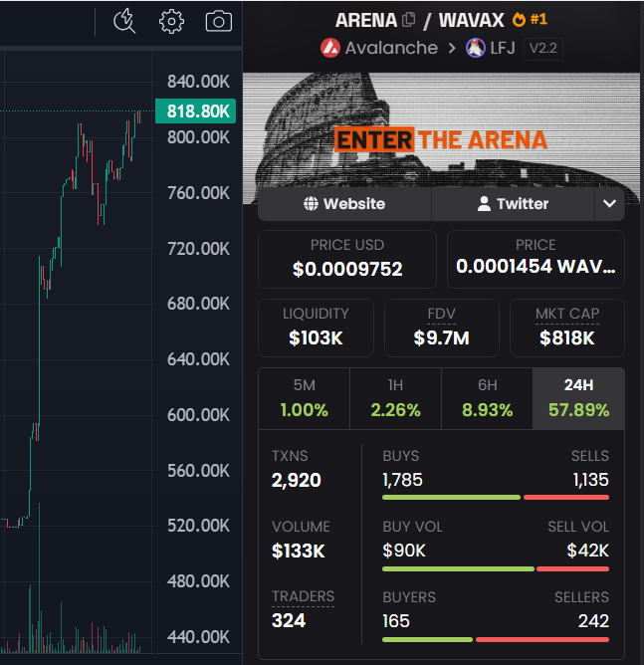Select the 1H timeframe tab

point(395,398)
